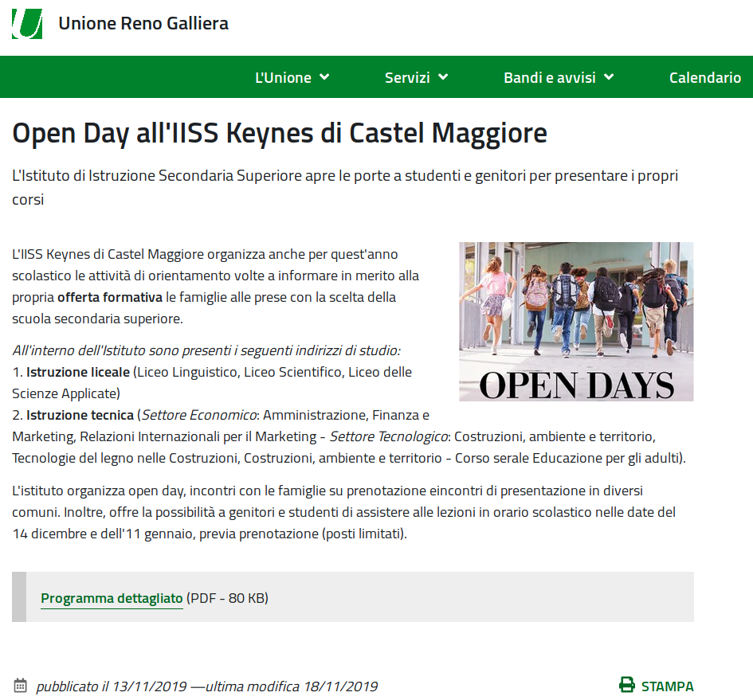Open the Bandi e avvisi menu
753x700 pixels.
[x=549, y=77]
